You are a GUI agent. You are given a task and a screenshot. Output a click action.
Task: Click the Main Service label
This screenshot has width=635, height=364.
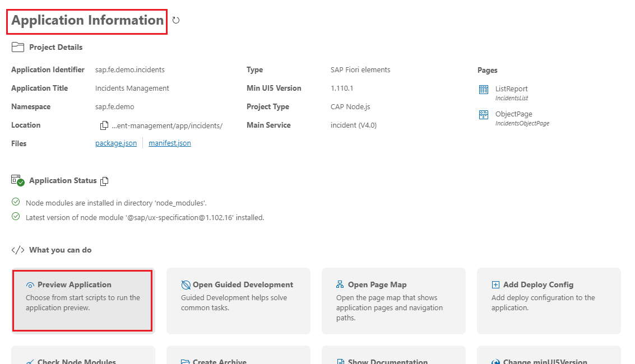(268, 125)
